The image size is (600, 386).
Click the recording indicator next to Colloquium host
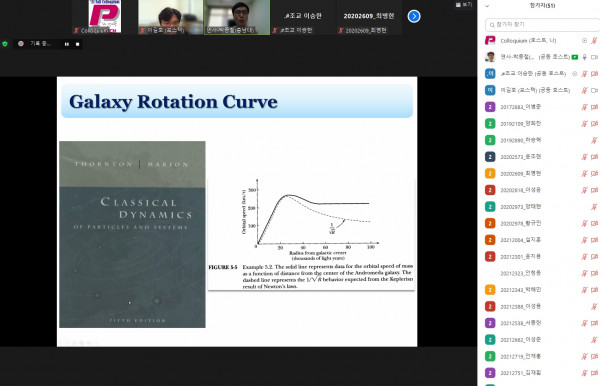(584, 41)
